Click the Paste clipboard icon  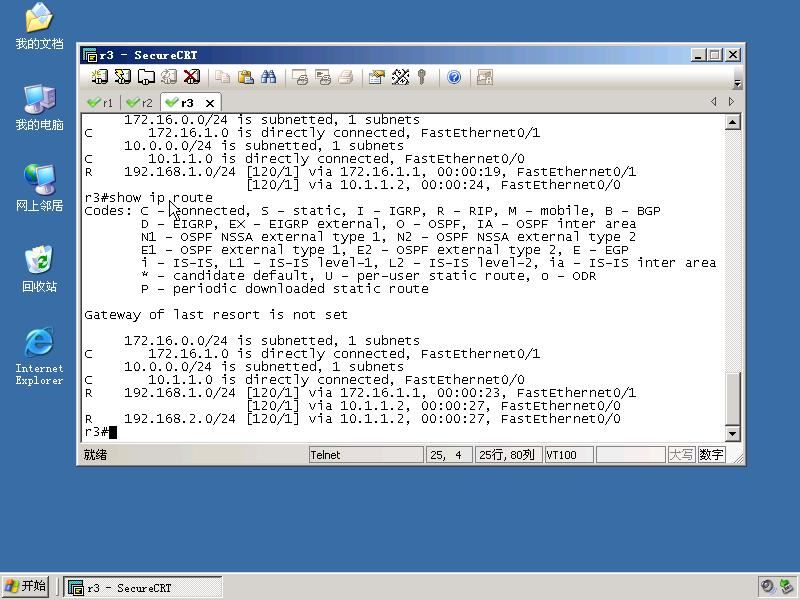coord(245,77)
